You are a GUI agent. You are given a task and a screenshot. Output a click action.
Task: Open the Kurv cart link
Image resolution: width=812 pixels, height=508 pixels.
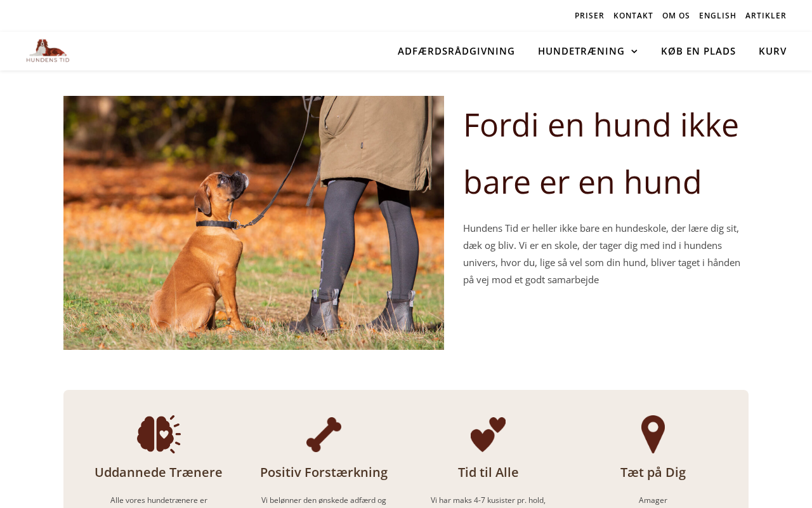tap(773, 51)
